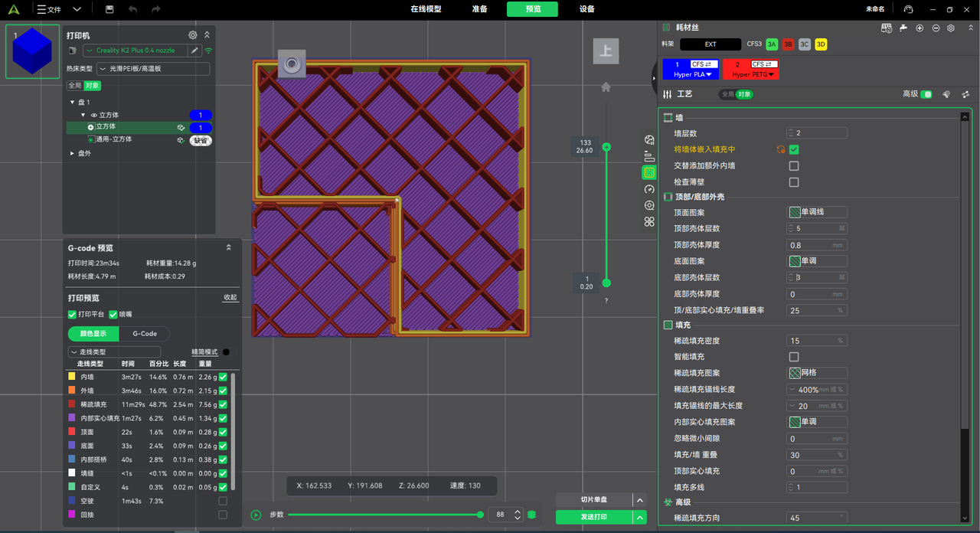Add a filament with the plus icon
This screenshot has height=533, width=980.
pos(920,28)
